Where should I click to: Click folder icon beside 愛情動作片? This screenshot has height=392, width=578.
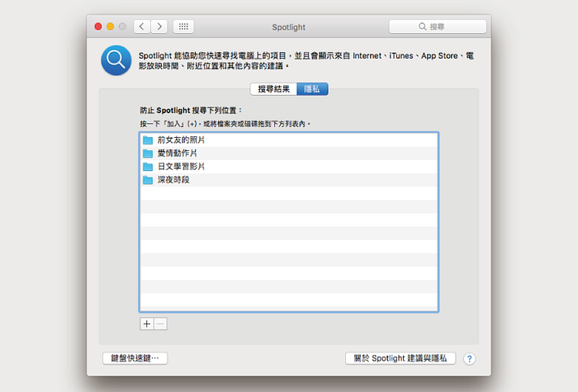pos(148,153)
